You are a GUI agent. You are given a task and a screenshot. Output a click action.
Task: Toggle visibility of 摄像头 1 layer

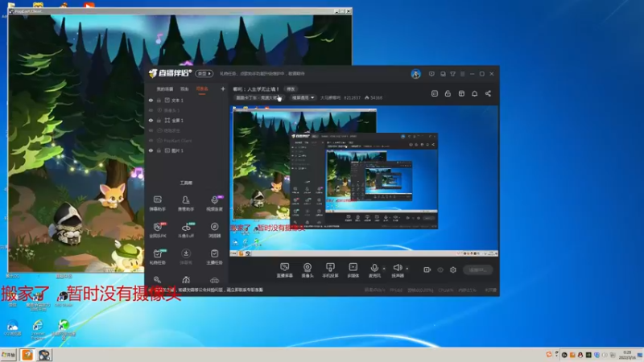[x=151, y=110]
